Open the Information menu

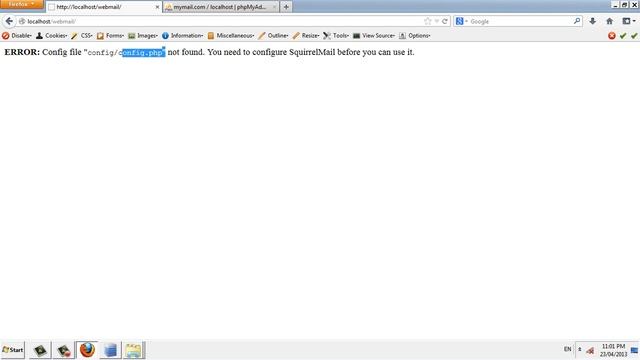(182, 36)
